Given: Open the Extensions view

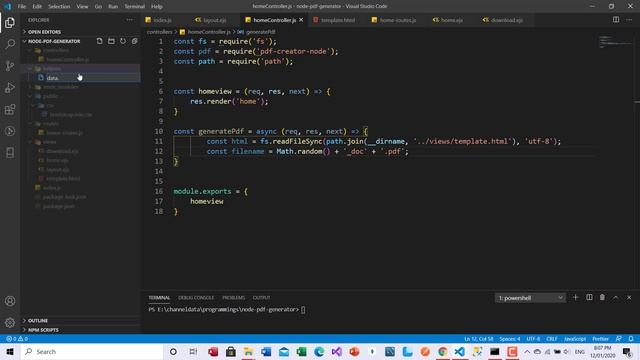Looking at the screenshot, I should (x=10, y=109).
